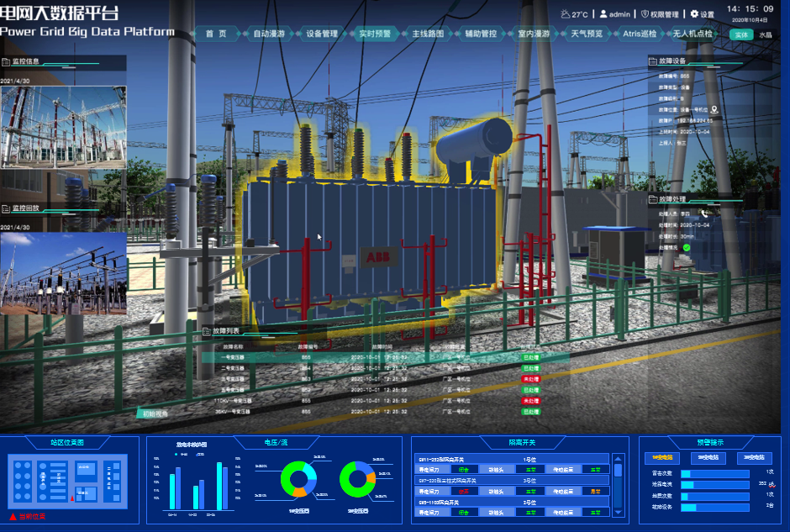Click the red 当前位置 warning triangle
Image resolution: width=790 pixels, height=532 pixels.
(x=13, y=516)
